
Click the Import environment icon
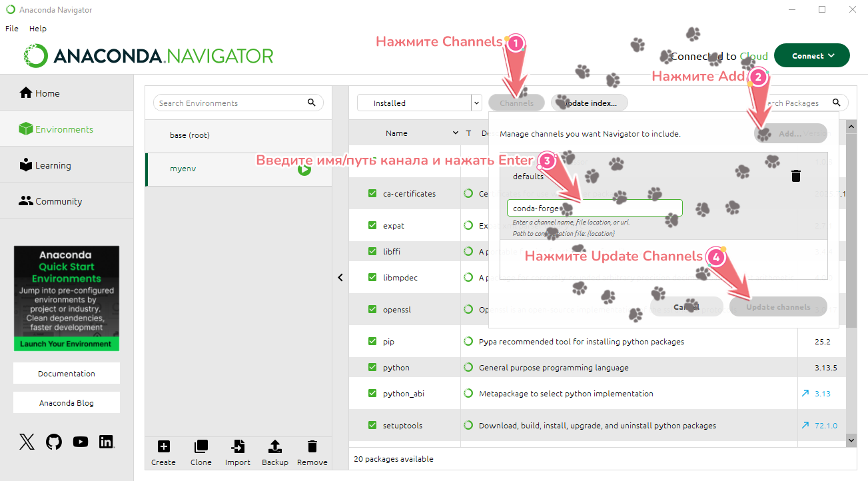coord(237,447)
